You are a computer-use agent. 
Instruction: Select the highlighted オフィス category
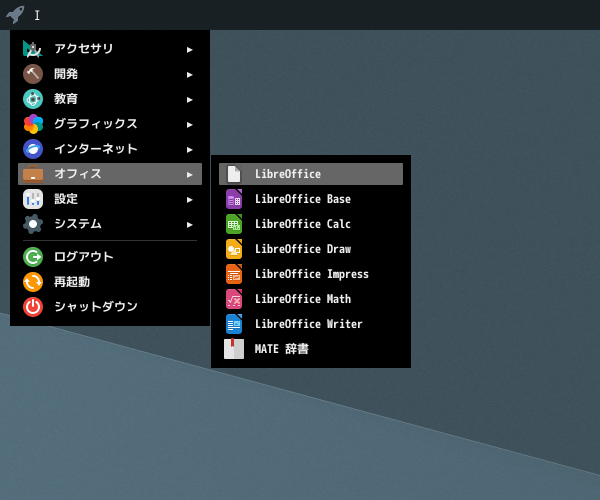[110, 174]
